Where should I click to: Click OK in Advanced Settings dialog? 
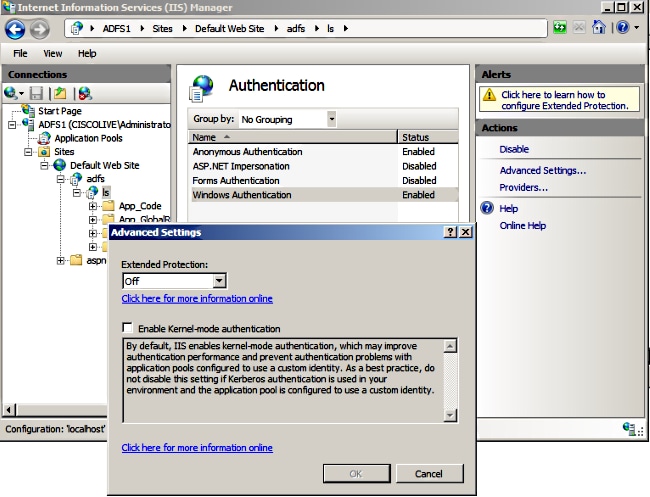click(357, 473)
